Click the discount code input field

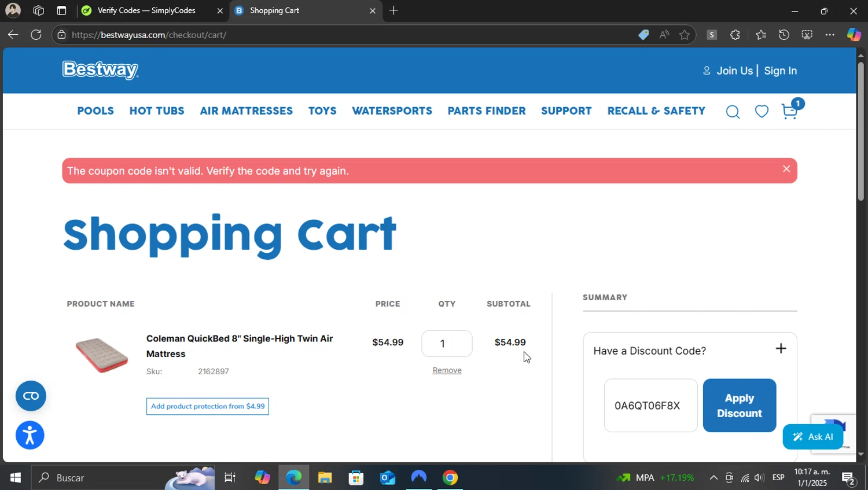coord(650,406)
